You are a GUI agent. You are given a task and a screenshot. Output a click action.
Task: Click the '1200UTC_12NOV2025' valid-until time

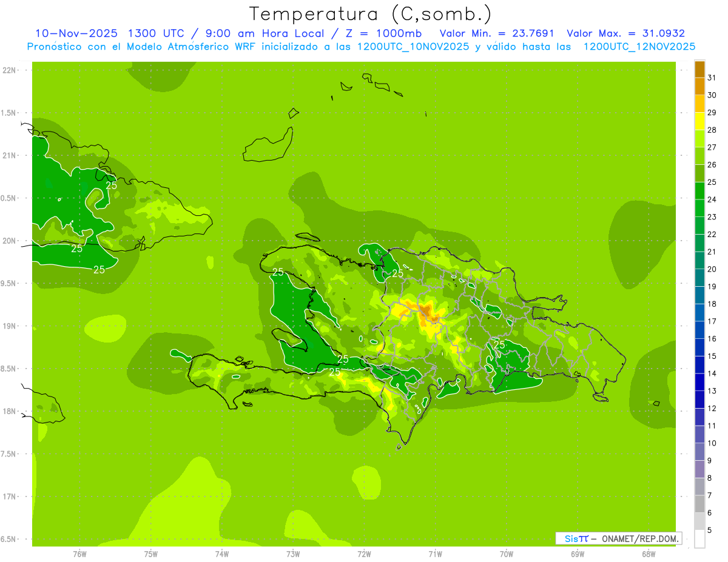(639, 47)
